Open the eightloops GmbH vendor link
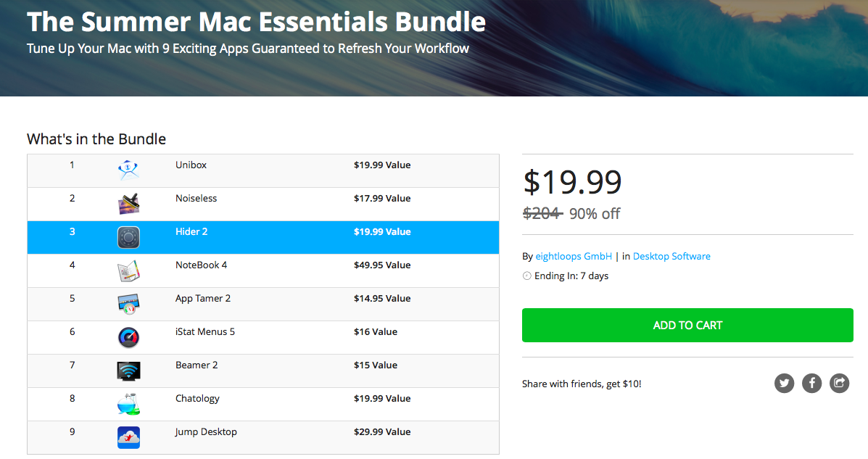Screen dimensions: 868x459 (x=574, y=256)
